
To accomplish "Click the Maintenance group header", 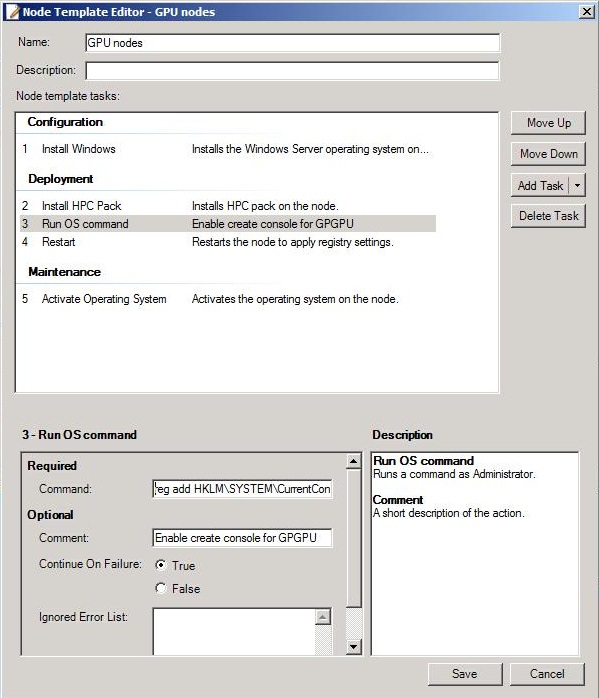I will (x=64, y=272).
